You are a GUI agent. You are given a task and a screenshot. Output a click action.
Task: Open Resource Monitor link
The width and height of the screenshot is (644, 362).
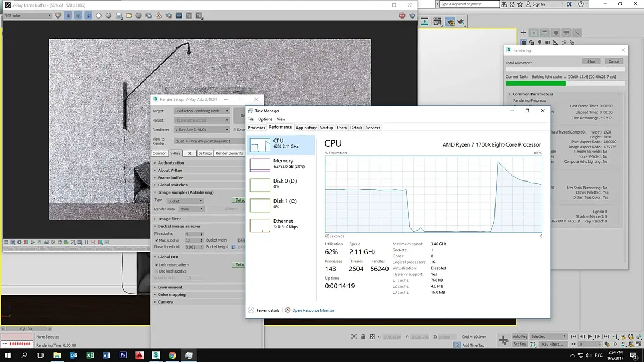313,310
